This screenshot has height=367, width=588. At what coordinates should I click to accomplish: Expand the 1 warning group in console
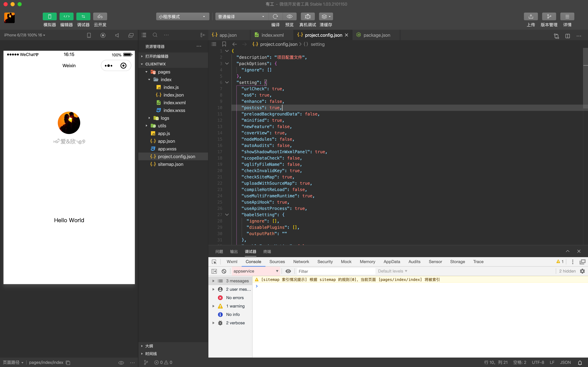(x=213, y=306)
